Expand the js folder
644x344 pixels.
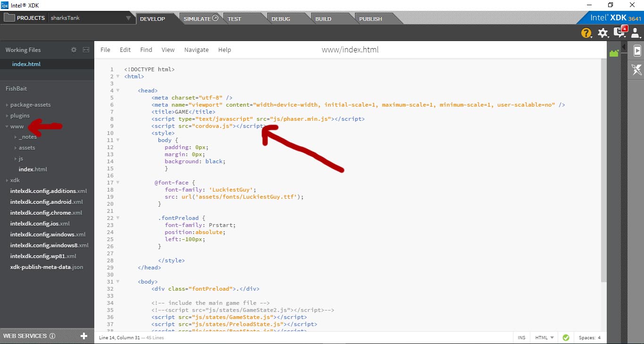point(16,159)
